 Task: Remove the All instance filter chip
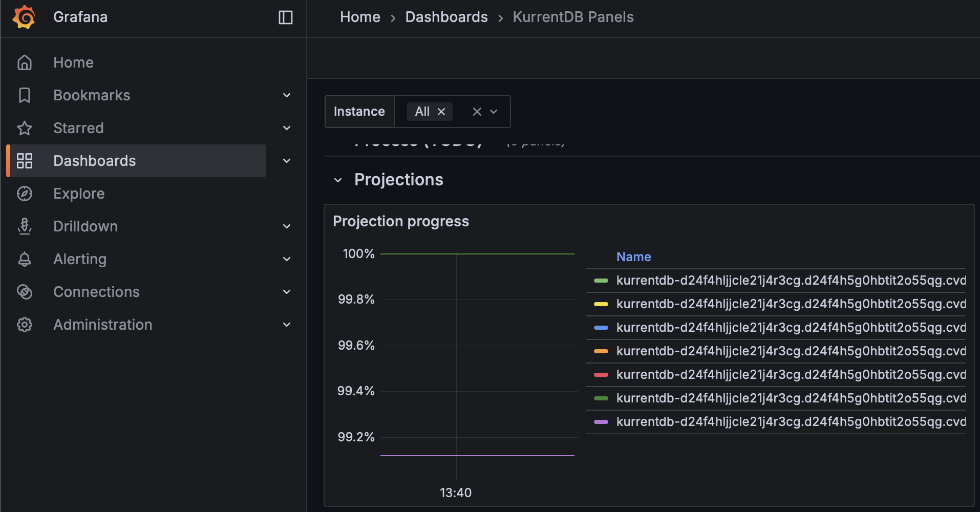(441, 112)
